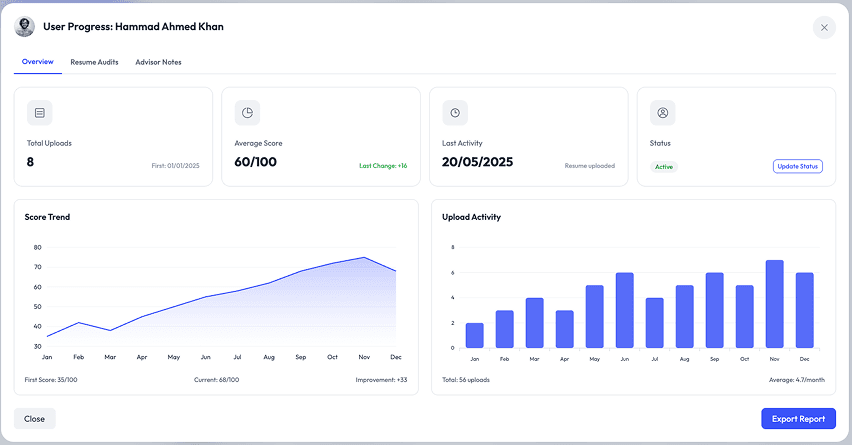Select the Overview tab
The height and width of the screenshot is (445, 852).
(38, 62)
